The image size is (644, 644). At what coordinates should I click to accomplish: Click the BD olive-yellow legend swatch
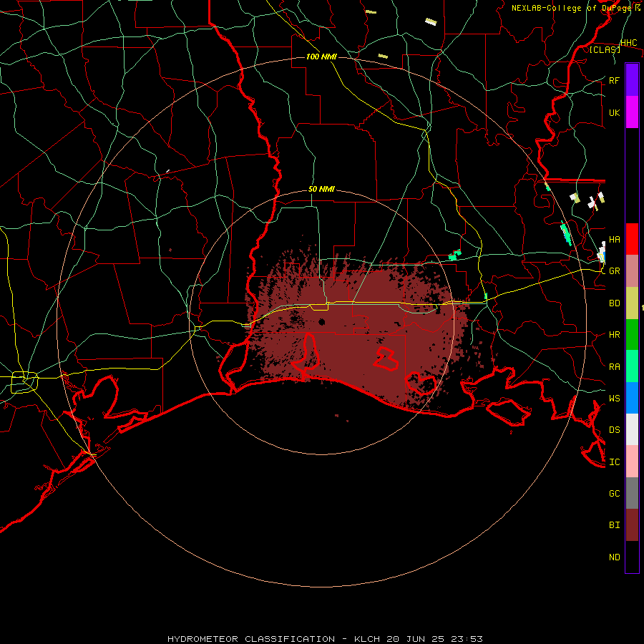pos(632,303)
